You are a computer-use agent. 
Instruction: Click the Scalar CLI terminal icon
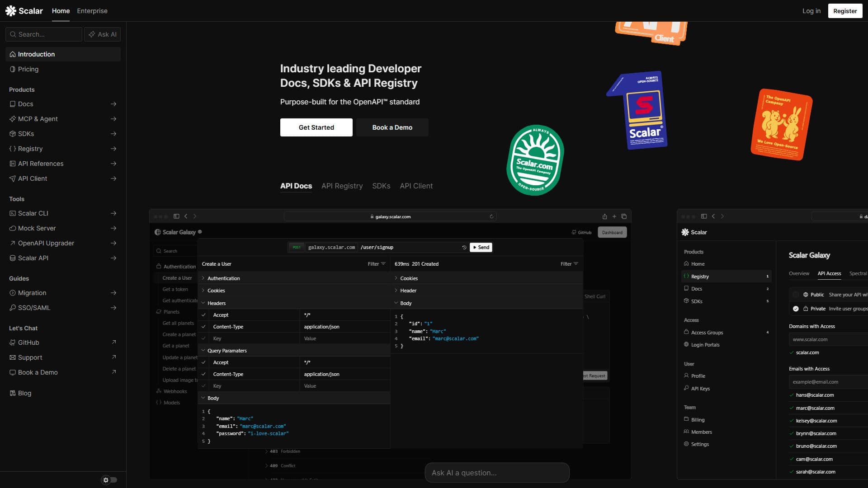pyautogui.click(x=13, y=213)
